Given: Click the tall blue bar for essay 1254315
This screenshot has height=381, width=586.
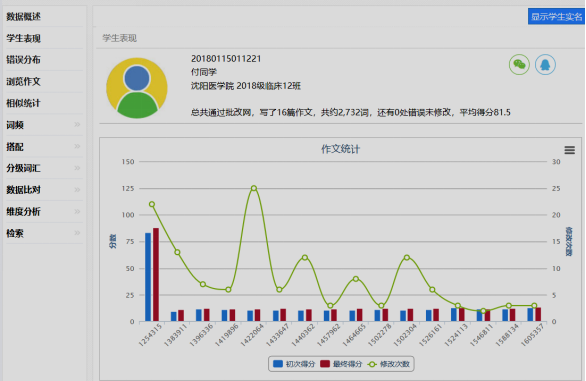Looking at the screenshot, I should (148, 277).
